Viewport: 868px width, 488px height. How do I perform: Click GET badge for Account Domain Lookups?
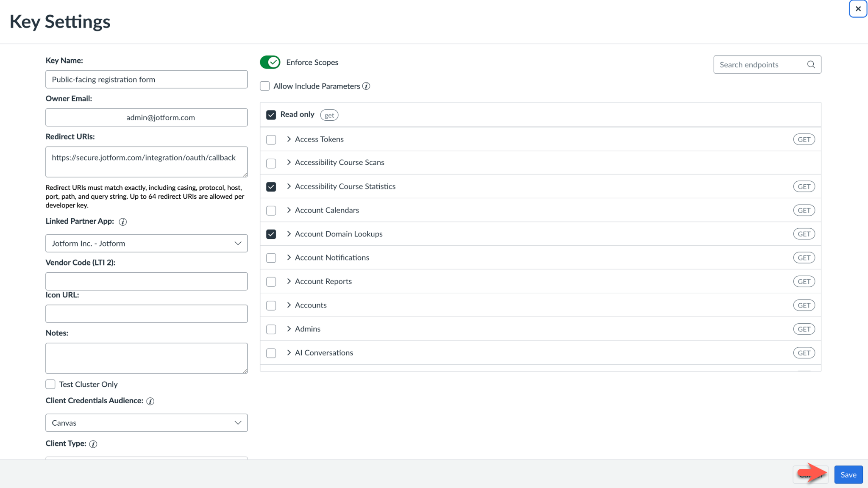804,234
